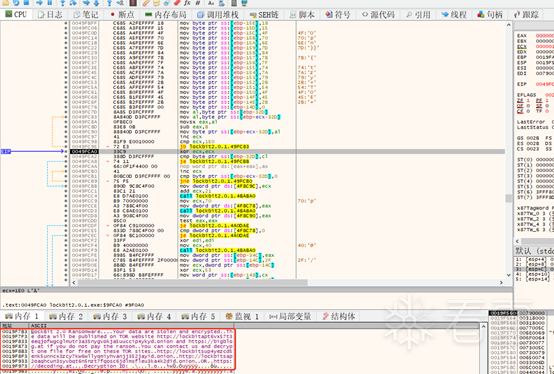Screen dimensions: 554x374
Task: Click the Run arrow icon in toolbar
Action: point(39,3)
